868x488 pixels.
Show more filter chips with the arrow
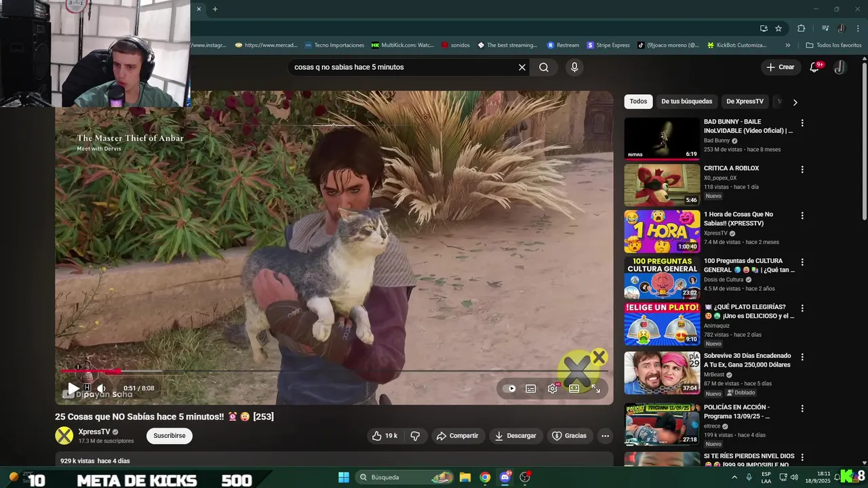795,102
